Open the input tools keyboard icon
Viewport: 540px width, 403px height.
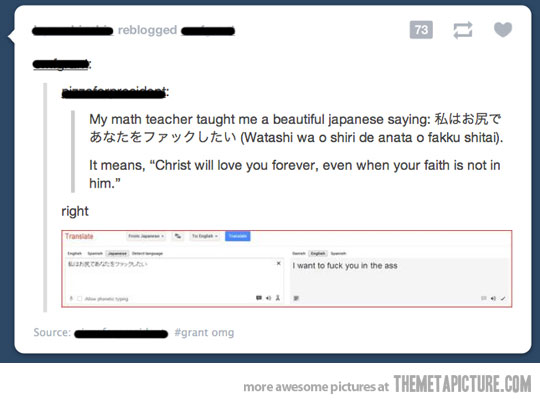259,298
